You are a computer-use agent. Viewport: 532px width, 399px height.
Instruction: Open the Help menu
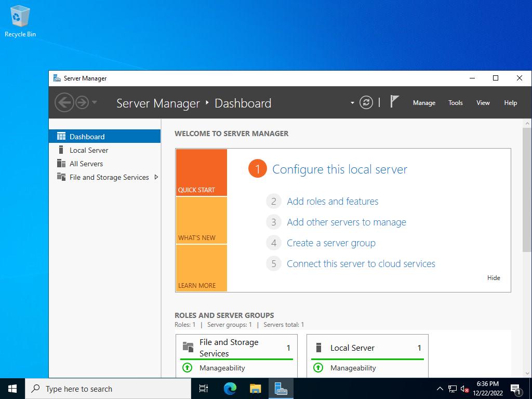(x=510, y=103)
